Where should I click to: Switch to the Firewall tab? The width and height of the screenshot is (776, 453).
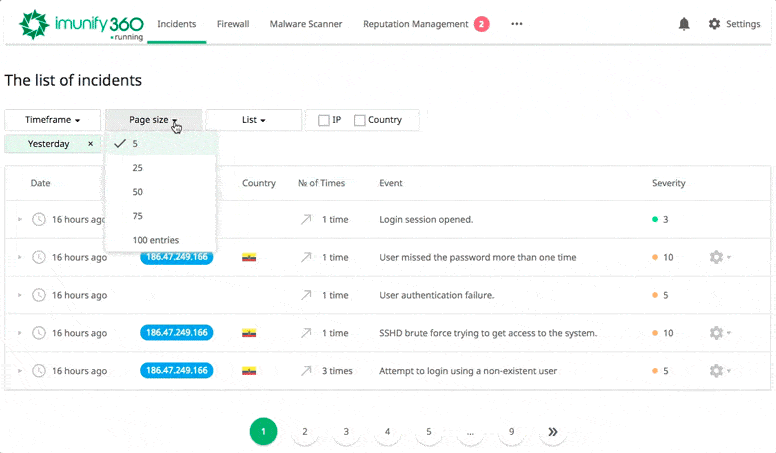tap(233, 24)
